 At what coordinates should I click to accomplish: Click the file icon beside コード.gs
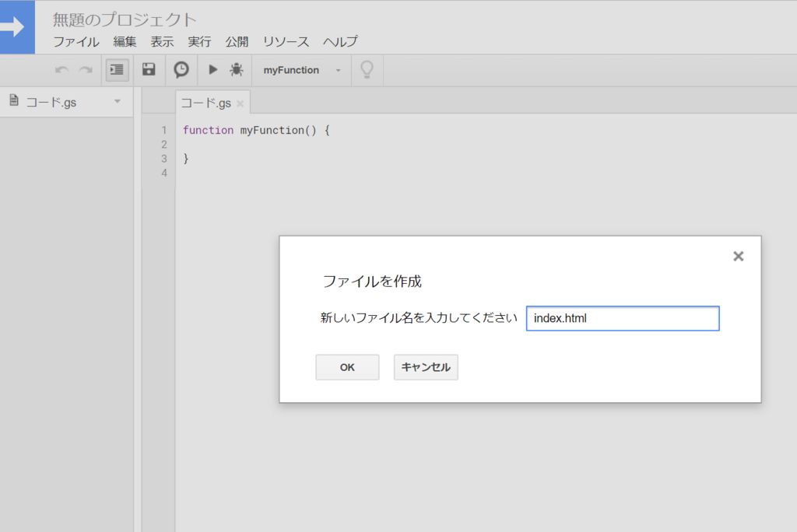pos(14,100)
